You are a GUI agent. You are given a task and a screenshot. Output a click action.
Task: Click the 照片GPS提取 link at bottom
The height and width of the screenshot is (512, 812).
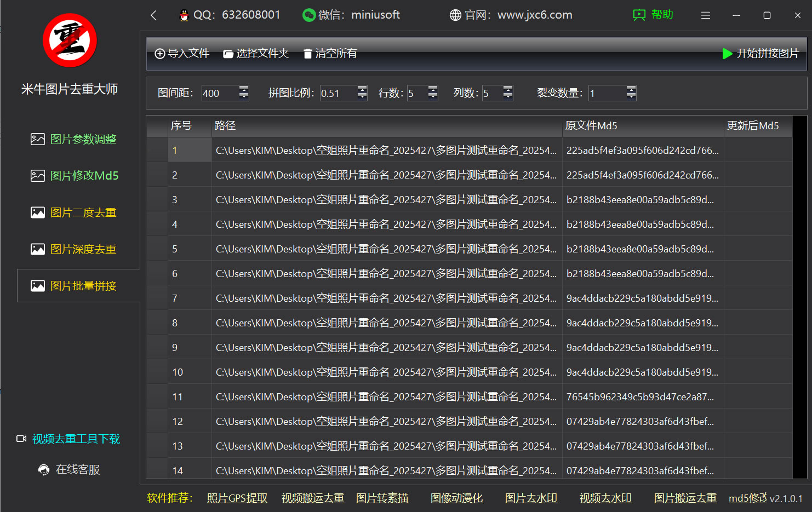[237, 498]
